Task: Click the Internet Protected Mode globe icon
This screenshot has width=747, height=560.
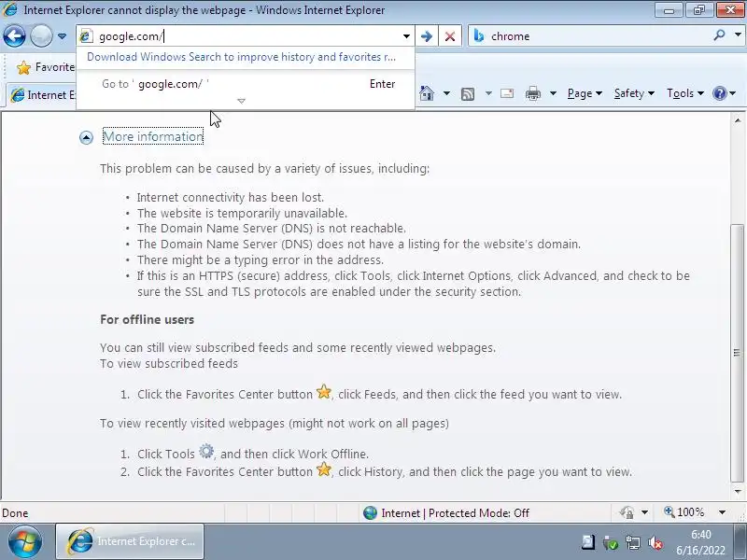Action: (x=370, y=512)
